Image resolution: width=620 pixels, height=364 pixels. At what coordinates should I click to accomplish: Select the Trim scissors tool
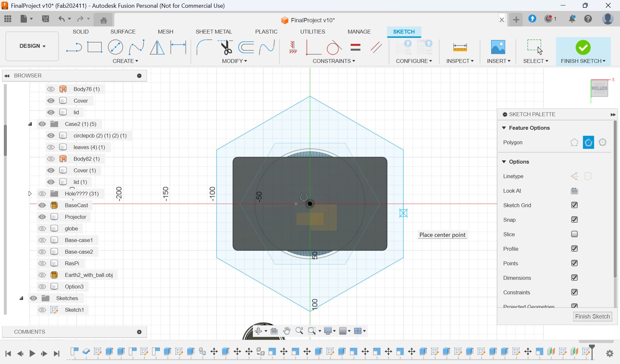pos(226,47)
